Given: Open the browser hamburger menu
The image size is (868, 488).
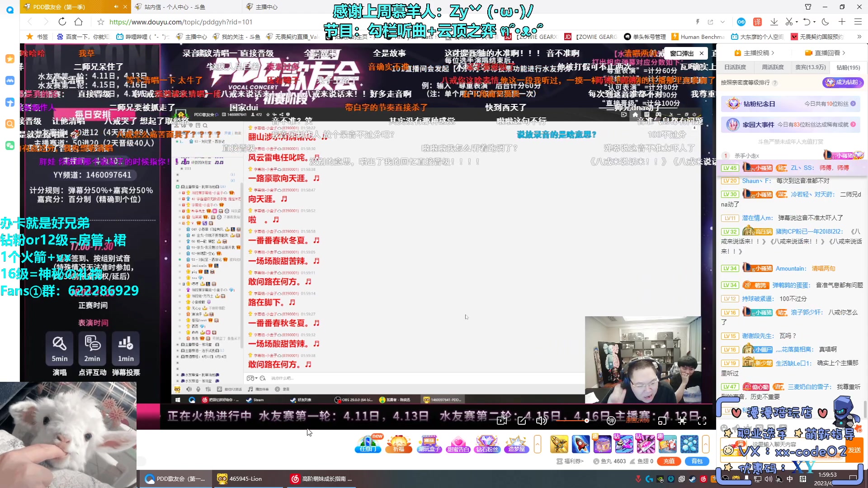Looking at the screenshot, I should (858, 22).
